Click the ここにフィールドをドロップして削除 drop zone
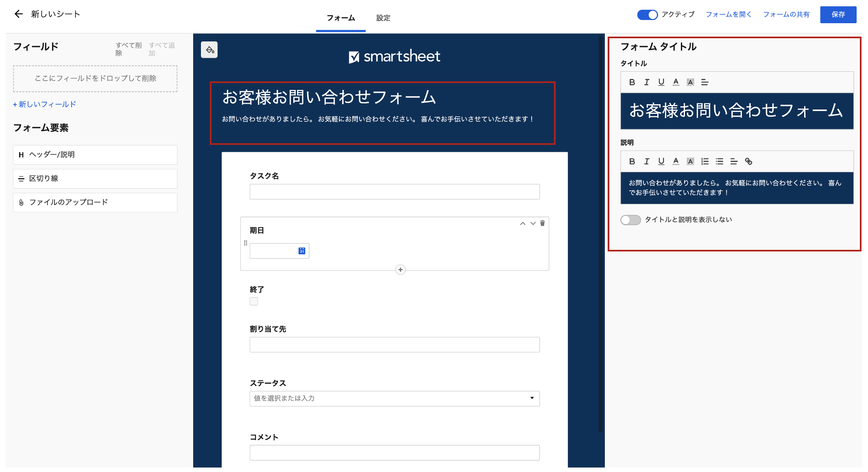868x472 pixels. pos(95,79)
